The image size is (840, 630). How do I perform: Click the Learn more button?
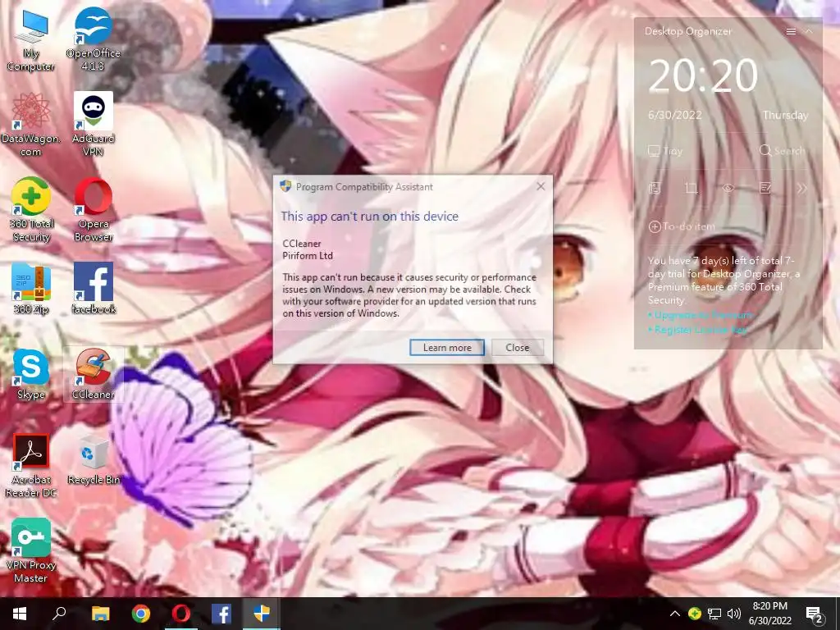[447, 348]
